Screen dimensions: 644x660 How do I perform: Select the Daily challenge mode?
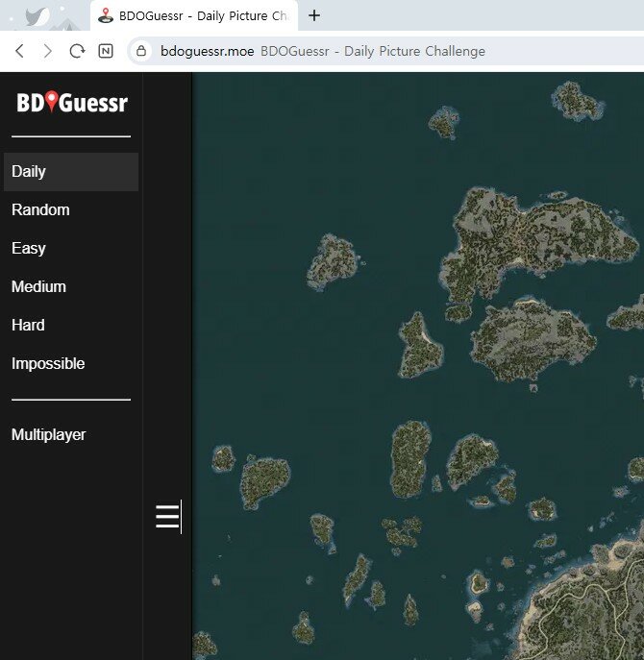[x=71, y=172]
